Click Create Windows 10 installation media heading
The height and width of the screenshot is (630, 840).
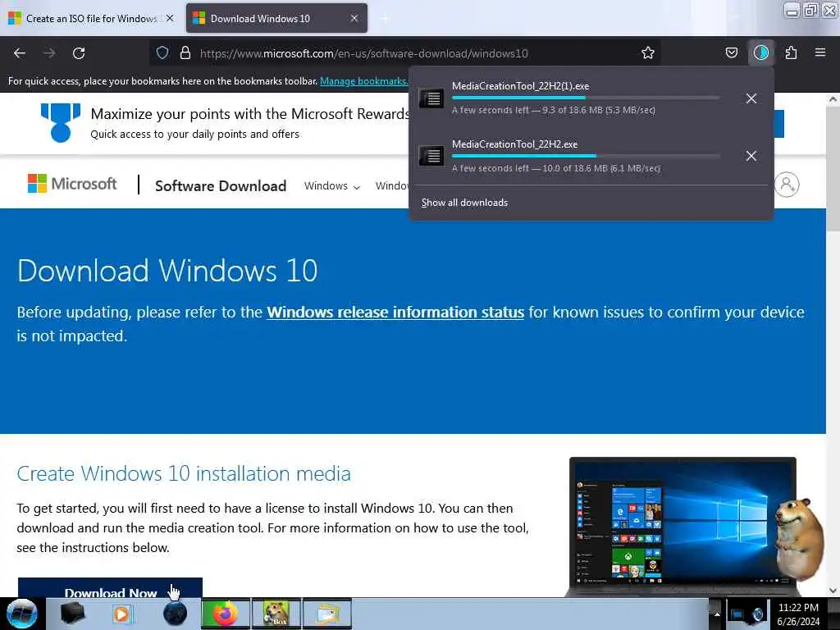point(184,473)
